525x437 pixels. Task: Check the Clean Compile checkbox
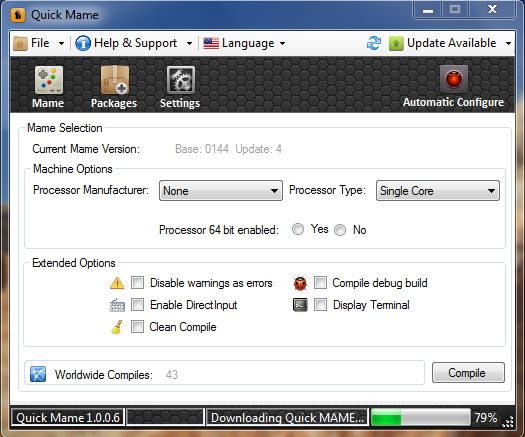(137, 326)
